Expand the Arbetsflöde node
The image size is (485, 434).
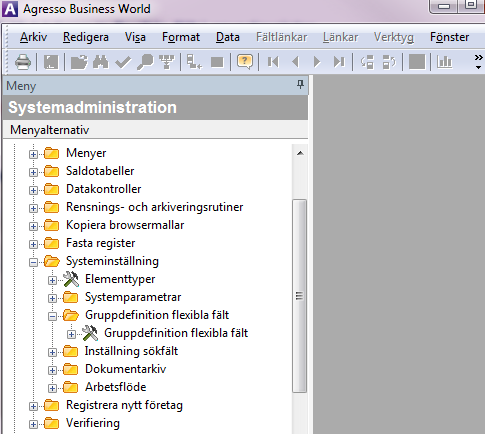click(x=52, y=388)
